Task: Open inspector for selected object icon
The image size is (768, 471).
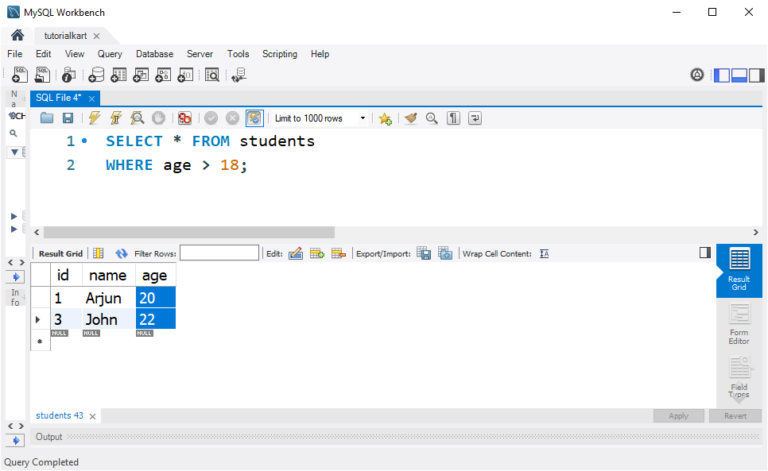Action: (x=69, y=75)
